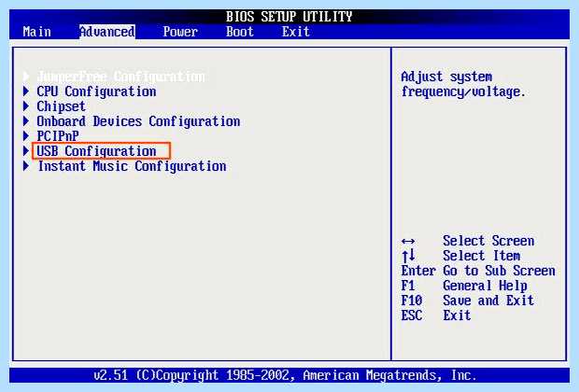Click the ESC key label

tap(411, 315)
